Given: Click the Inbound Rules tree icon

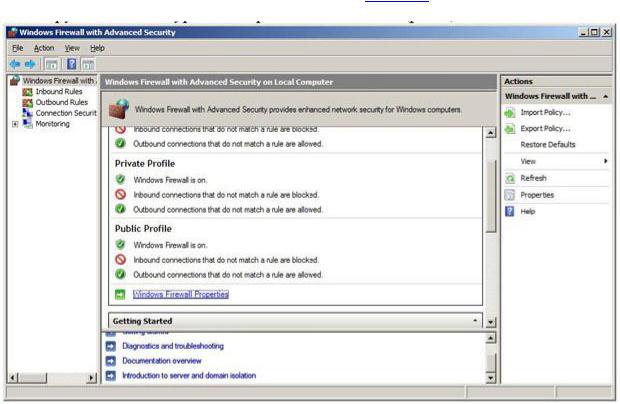Looking at the screenshot, I should click(27, 92).
